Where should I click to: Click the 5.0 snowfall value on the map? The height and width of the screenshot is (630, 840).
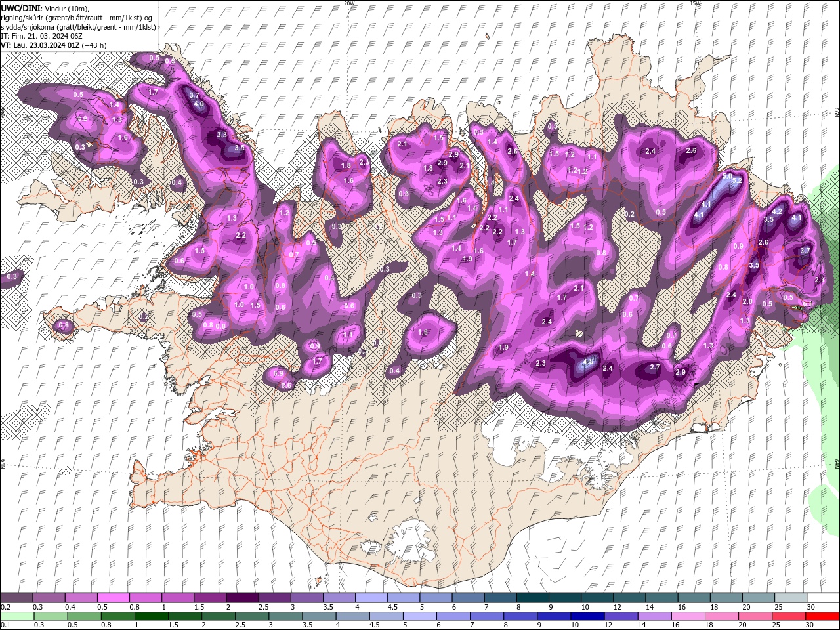(727, 177)
